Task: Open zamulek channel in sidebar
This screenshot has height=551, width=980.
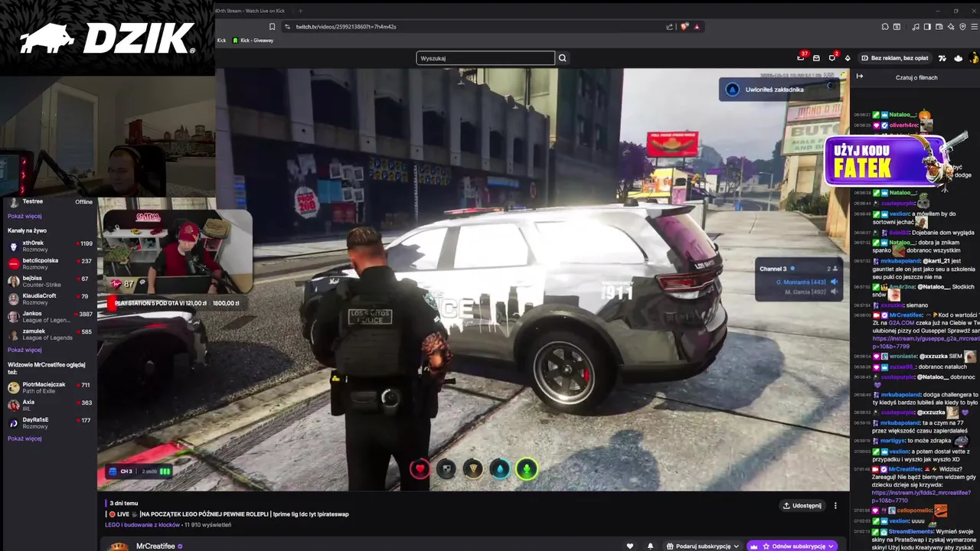Action: tap(50, 334)
